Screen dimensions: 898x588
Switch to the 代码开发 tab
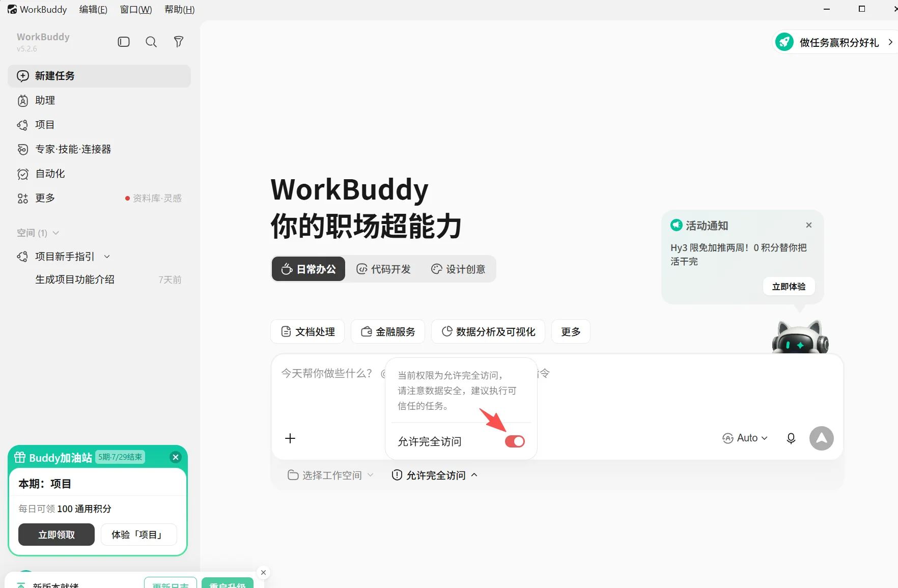click(x=383, y=269)
